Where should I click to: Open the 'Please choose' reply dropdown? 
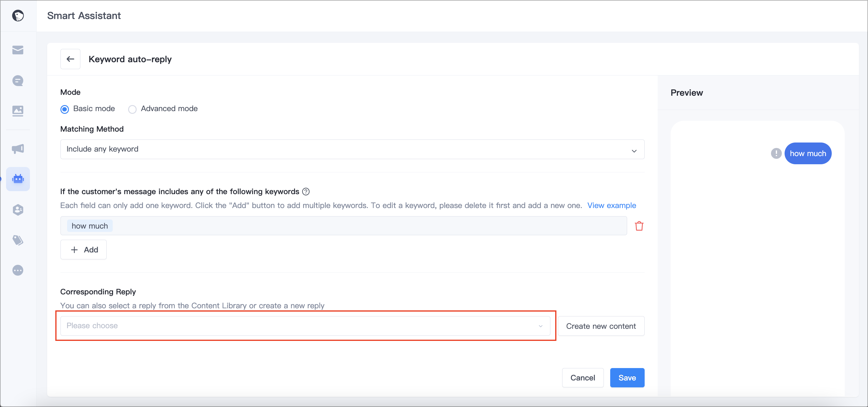click(x=305, y=325)
